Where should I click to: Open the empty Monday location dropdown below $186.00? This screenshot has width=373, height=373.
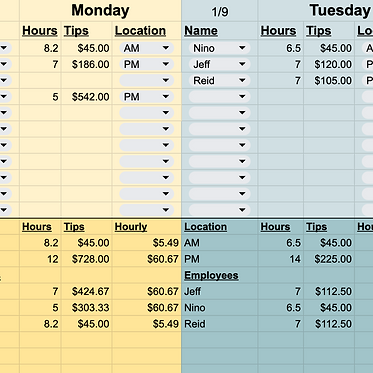coord(147,80)
